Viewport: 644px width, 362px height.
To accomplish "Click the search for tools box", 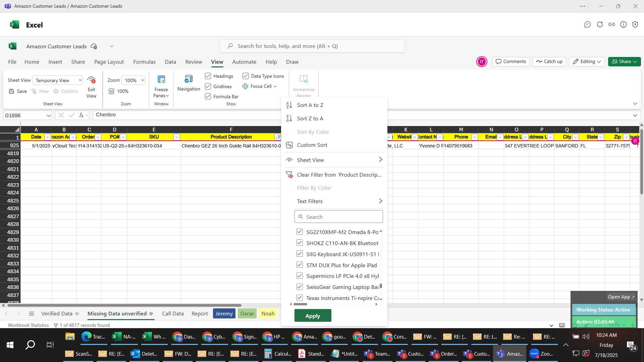I will [312, 46].
